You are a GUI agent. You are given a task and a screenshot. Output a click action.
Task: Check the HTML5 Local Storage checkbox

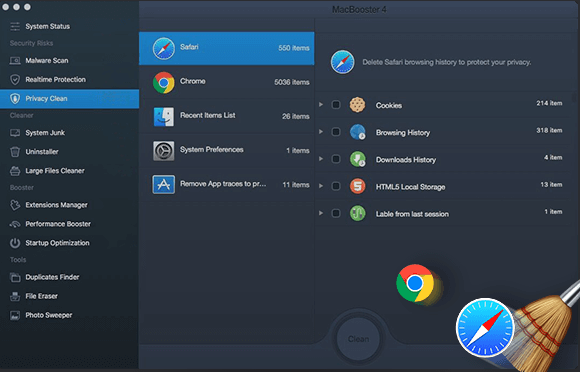tap(336, 186)
